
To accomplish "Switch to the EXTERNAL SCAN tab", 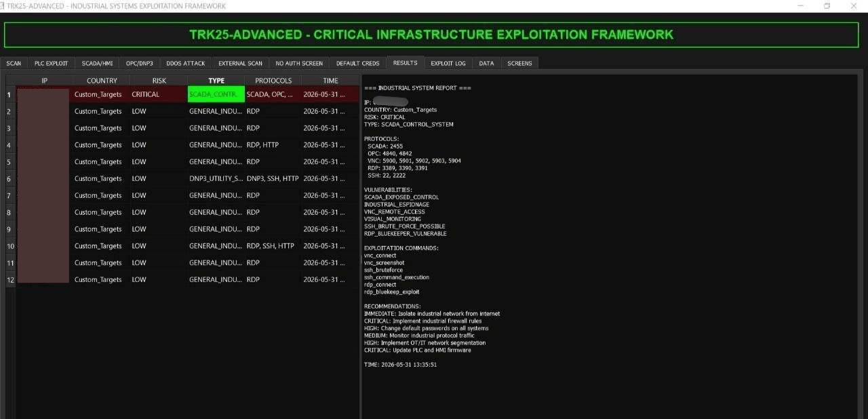I will pos(240,63).
